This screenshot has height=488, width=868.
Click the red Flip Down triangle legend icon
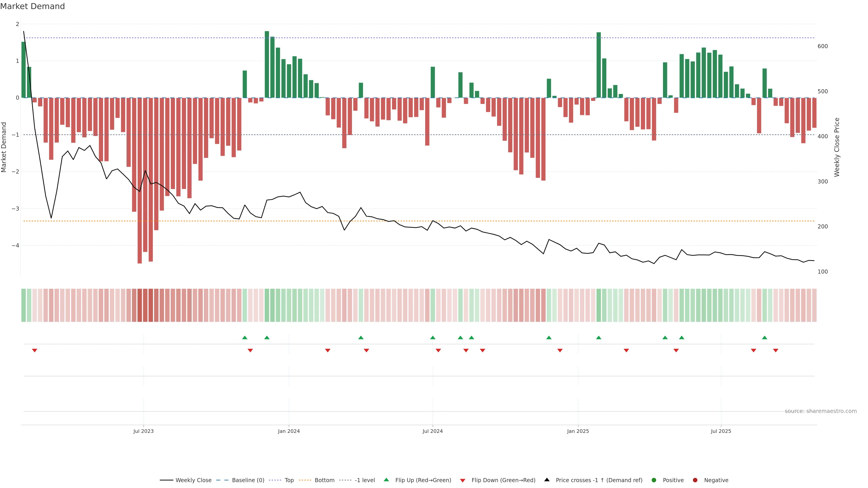[463, 480]
